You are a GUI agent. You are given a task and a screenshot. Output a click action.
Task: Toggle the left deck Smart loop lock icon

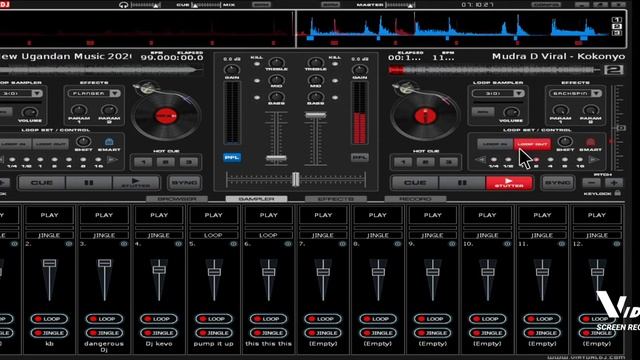point(109,142)
